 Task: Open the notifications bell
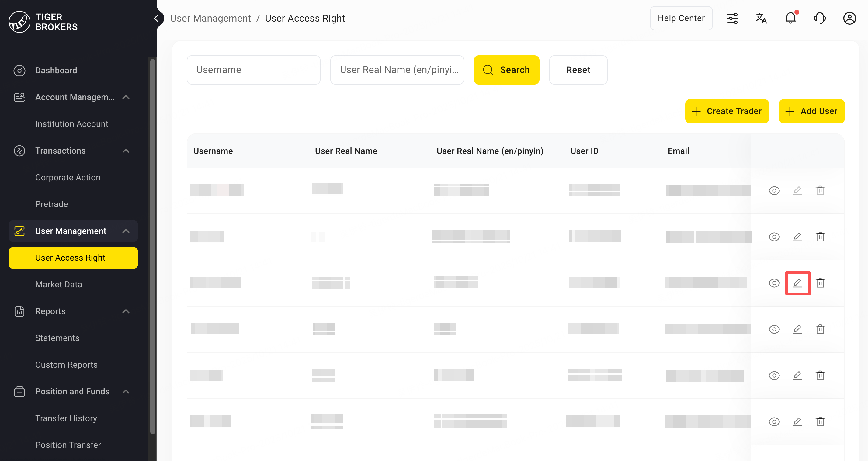tap(790, 18)
